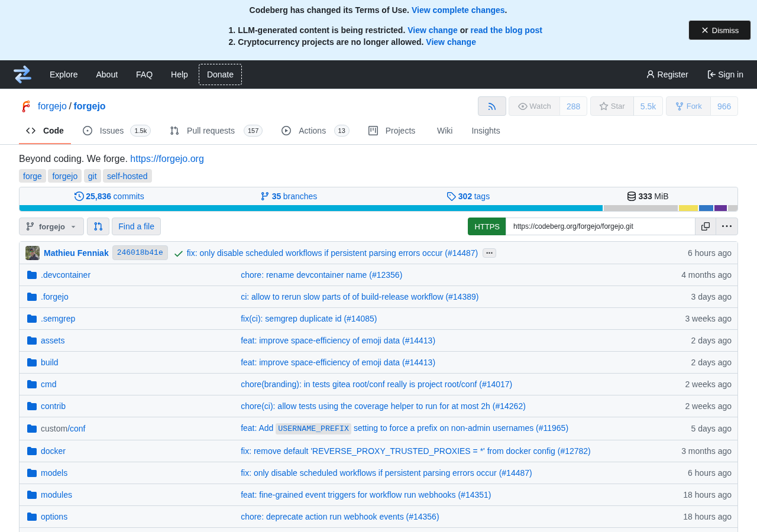Click Sign in in the top bar

pos(725,74)
